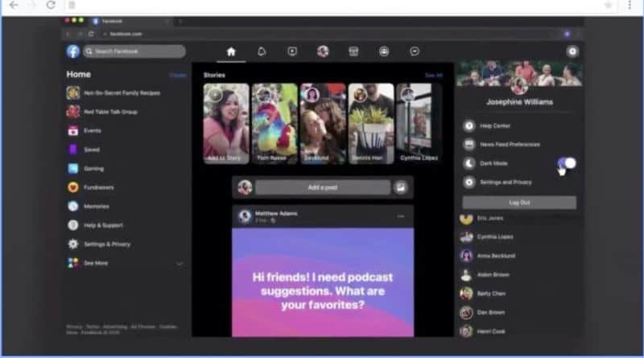Open the Marketplace storefront icon
Image resolution: width=644 pixels, height=358 pixels.
[353, 51]
